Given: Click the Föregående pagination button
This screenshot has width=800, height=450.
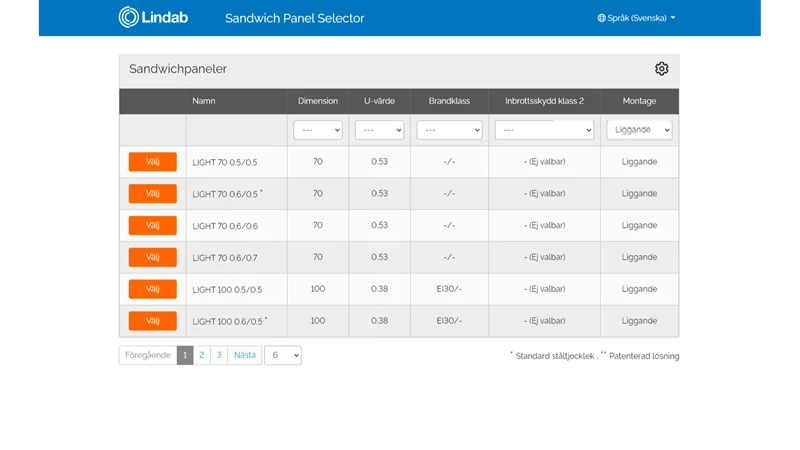Looking at the screenshot, I should [147, 355].
